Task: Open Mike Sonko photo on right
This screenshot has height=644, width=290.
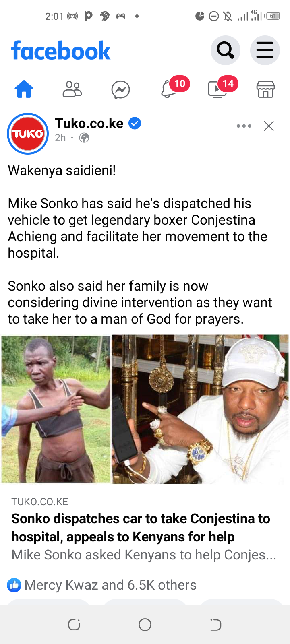Action: (200, 409)
